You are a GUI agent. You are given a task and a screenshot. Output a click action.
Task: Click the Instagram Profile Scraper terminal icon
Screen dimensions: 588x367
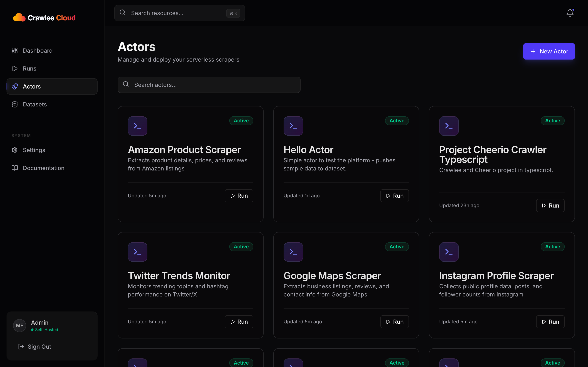(449, 252)
